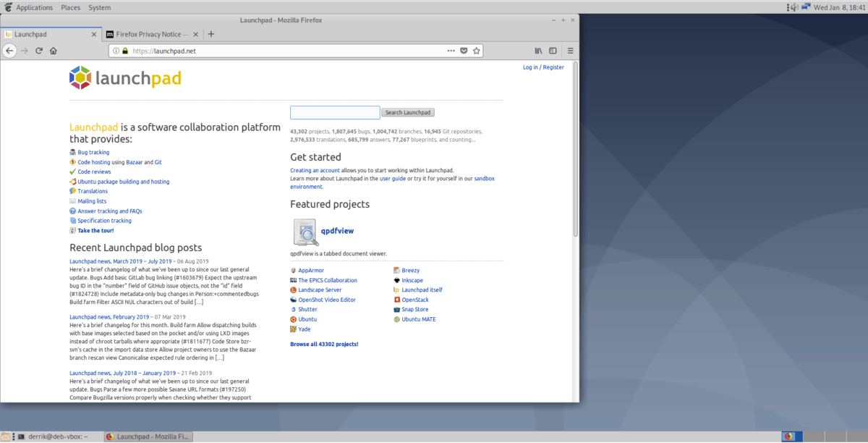Toggle the sidebar view icon in Firefox toolbar
Image resolution: width=868 pixels, height=443 pixels.
coord(553,51)
